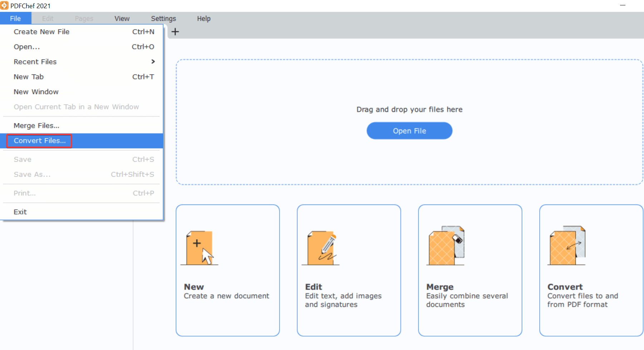Click the Merge documents icon
Screen dimensions: 644x350
tap(446, 247)
